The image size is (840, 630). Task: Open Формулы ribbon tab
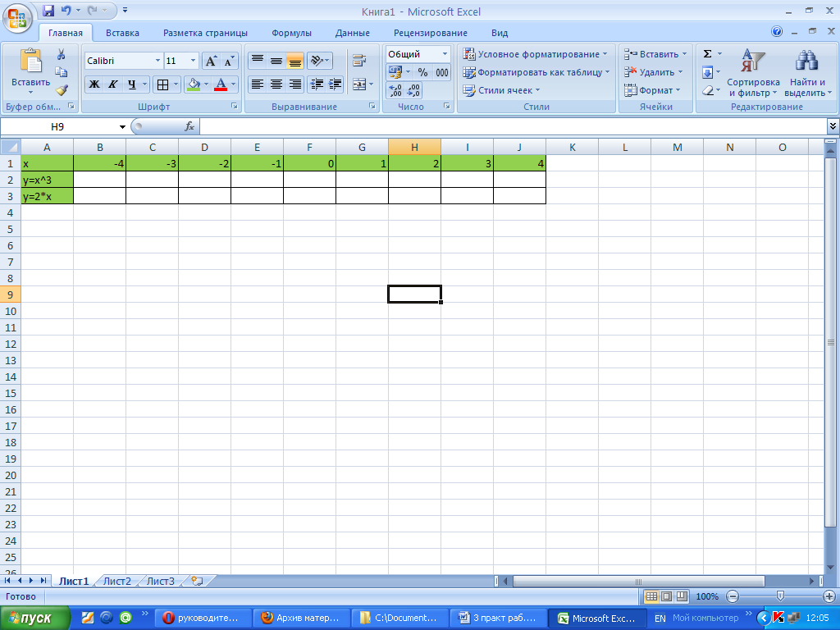(291, 33)
